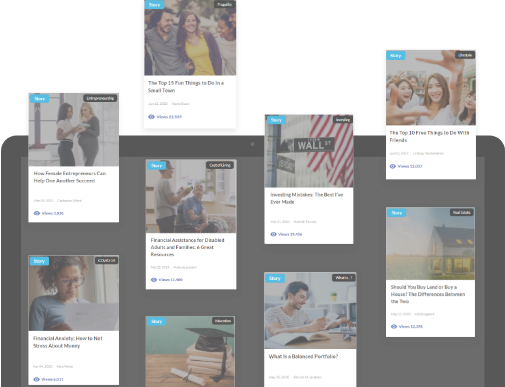505x387 pixels.
Task: Click the date and author line on the Financial Anxiety card
Action: click(53, 366)
